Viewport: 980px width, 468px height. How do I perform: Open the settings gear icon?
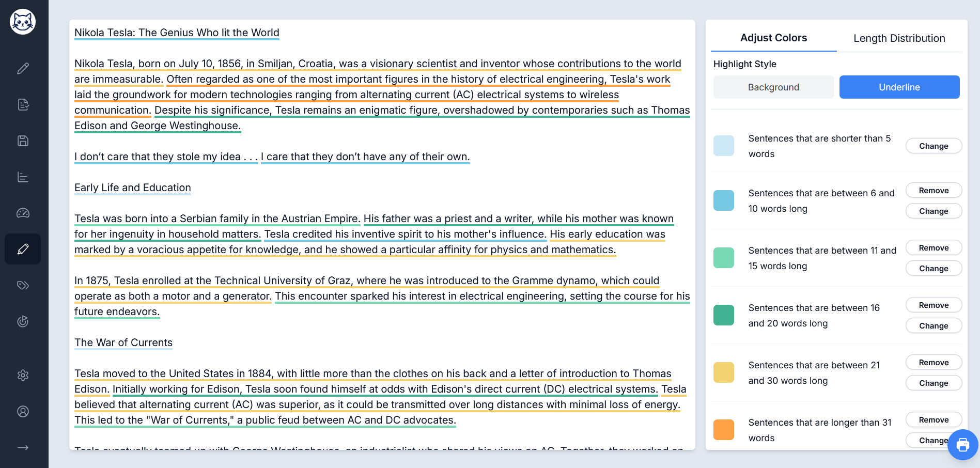point(23,375)
